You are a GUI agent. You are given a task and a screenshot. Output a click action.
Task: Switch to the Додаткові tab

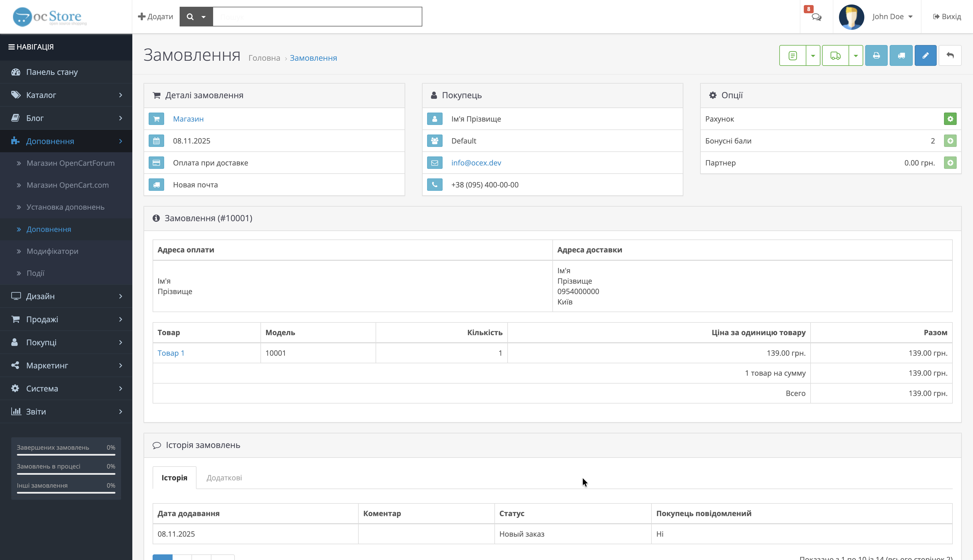pyautogui.click(x=224, y=478)
